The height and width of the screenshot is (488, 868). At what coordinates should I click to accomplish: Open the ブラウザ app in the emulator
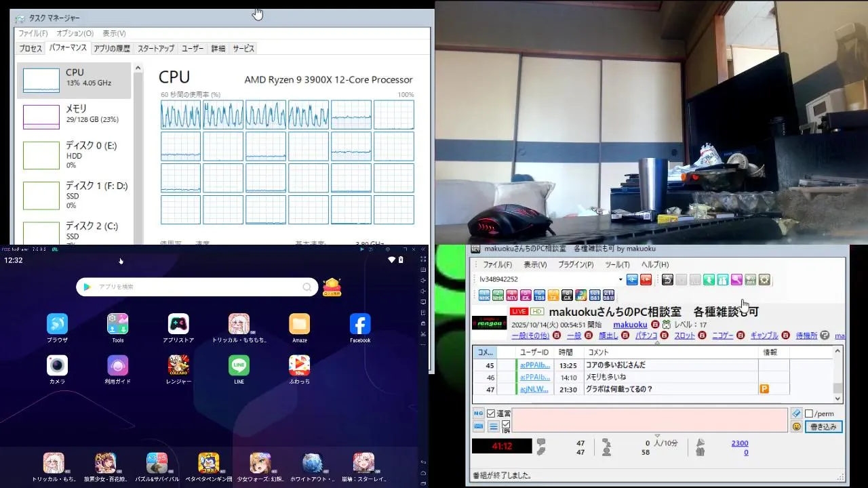pyautogui.click(x=57, y=324)
